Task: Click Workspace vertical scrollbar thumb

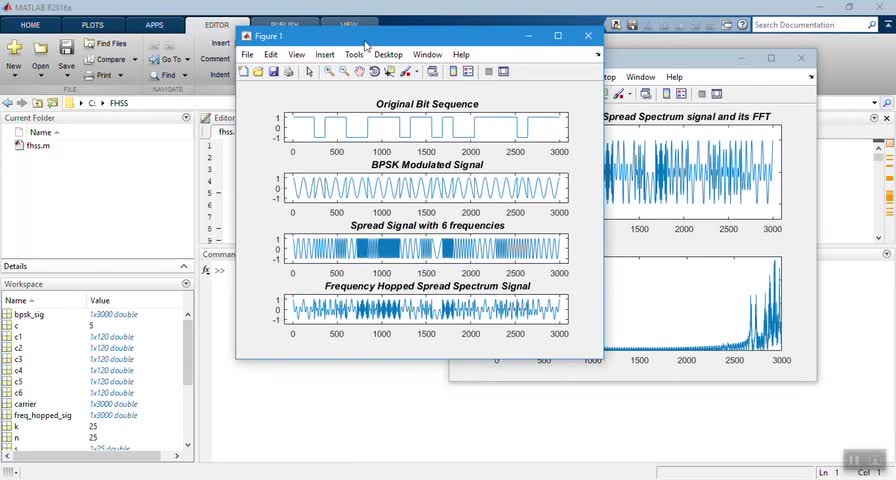Action: point(188,352)
